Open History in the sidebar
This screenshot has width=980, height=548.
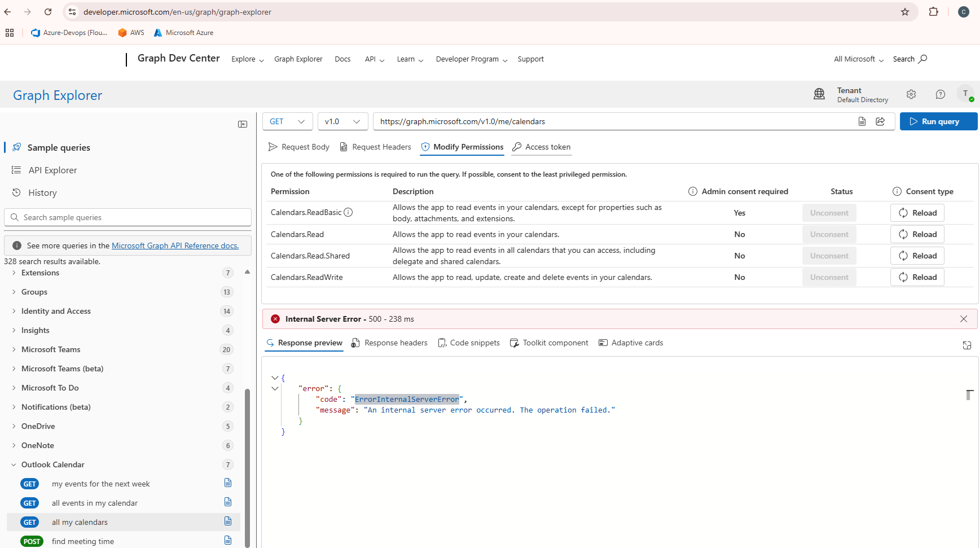42,192
